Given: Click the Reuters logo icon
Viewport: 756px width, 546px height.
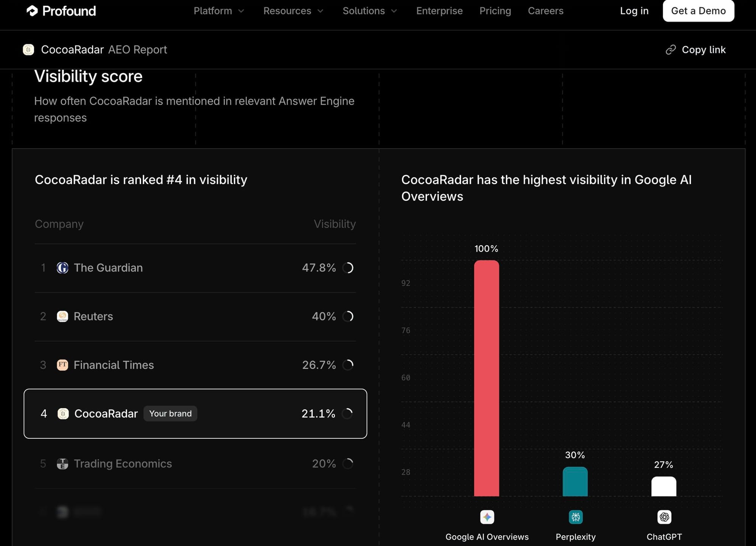Looking at the screenshot, I should (62, 316).
